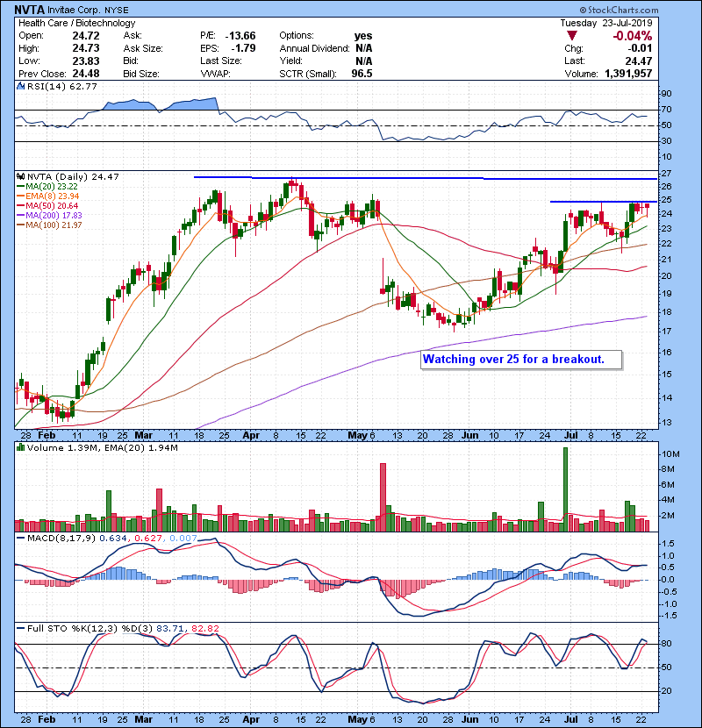
Task: Click the red down-triangle change indicator
Action: pos(572,36)
